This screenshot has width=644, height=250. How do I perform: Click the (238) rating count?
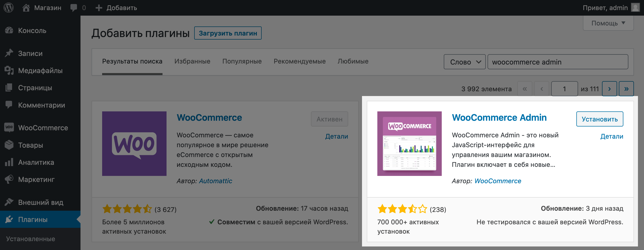coord(438,210)
